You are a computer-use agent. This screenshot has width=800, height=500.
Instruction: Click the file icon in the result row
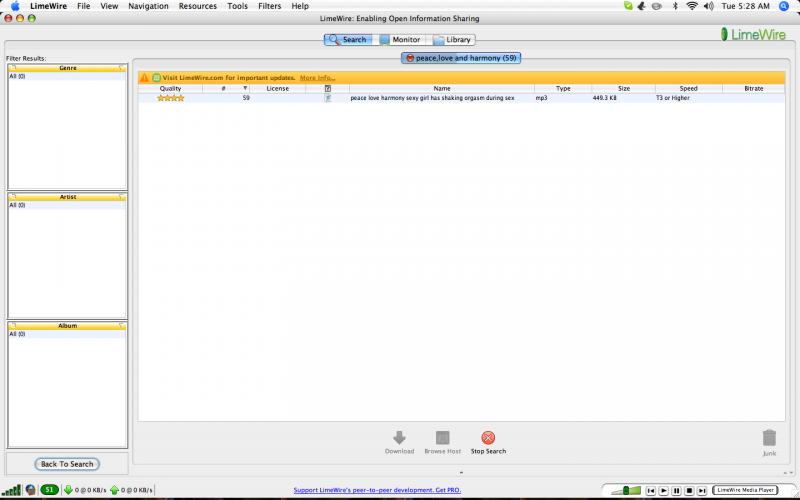coord(328,98)
